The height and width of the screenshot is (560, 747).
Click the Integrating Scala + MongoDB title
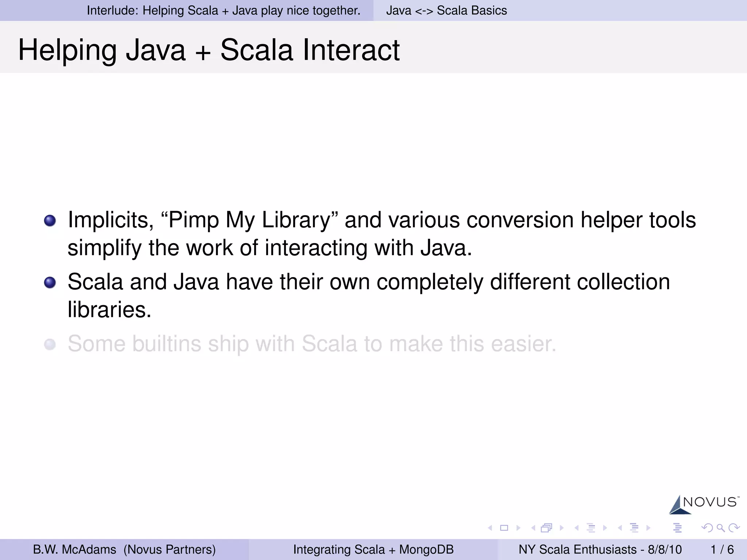[x=373, y=549]
